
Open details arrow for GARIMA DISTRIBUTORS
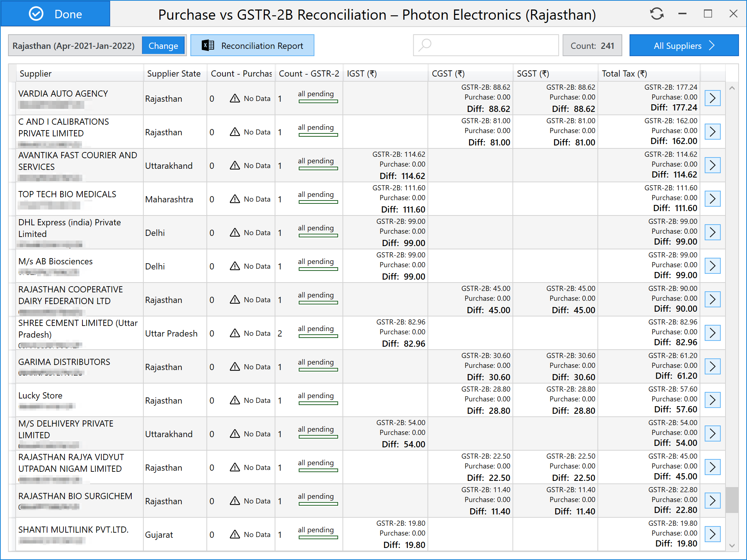coord(712,366)
